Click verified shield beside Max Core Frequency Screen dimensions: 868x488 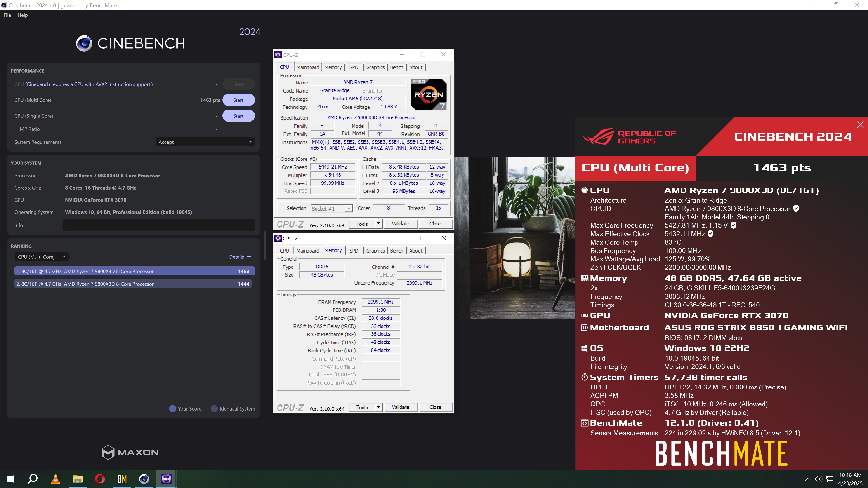coord(733,225)
